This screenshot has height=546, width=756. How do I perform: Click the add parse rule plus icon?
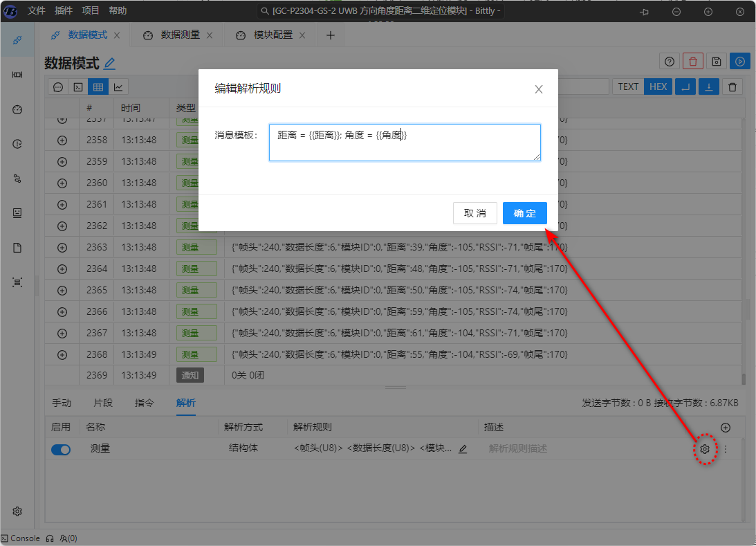coord(725,428)
